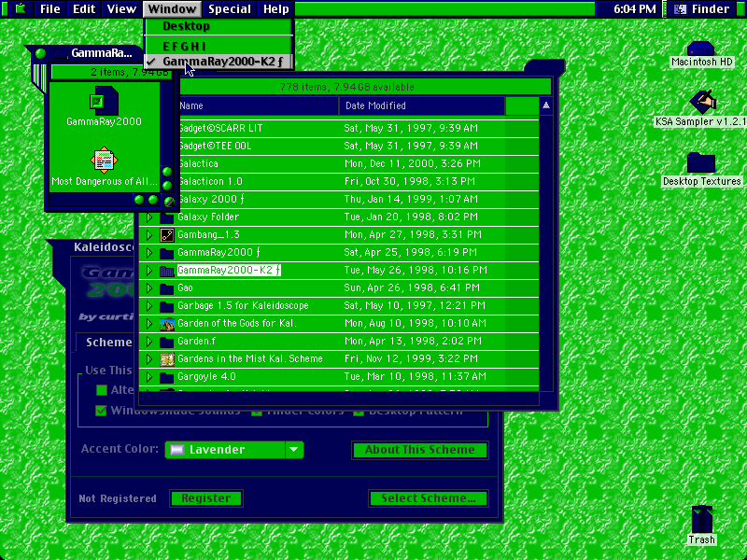Choose E F G H I from the Window menu

(218, 46)
